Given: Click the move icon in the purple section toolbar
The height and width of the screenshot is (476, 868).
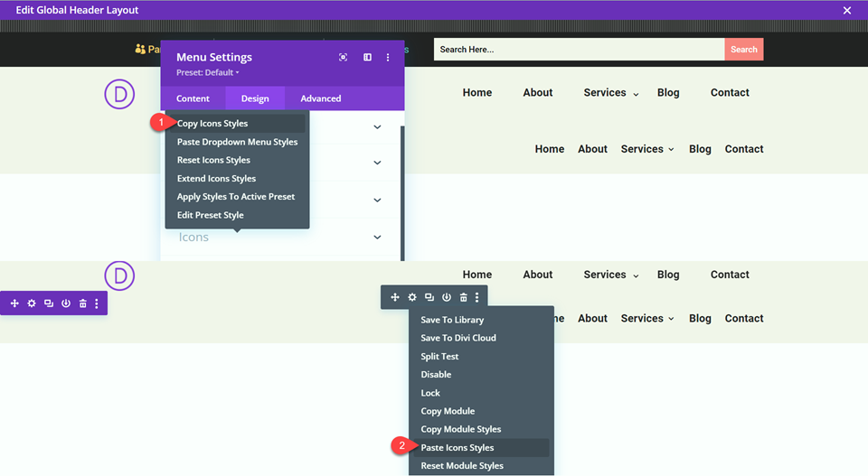Looking at the screenshot, I should (14, 303).
